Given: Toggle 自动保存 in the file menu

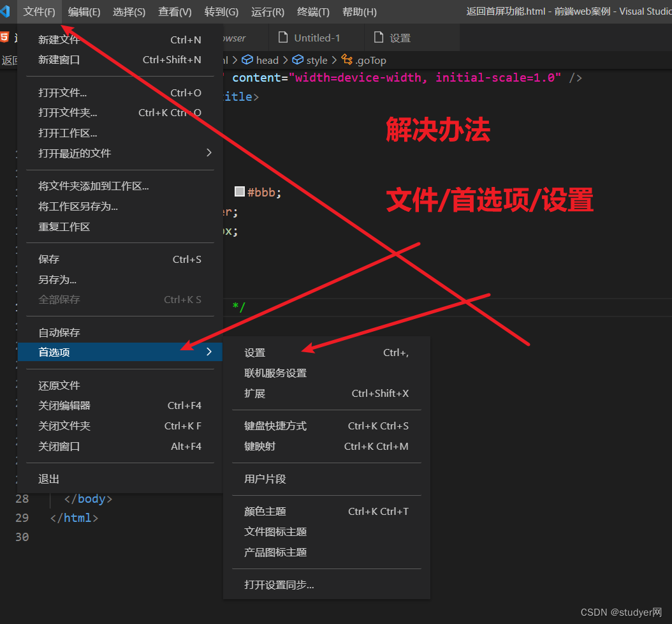Looking at the screenshot, I should pos(59,332).
